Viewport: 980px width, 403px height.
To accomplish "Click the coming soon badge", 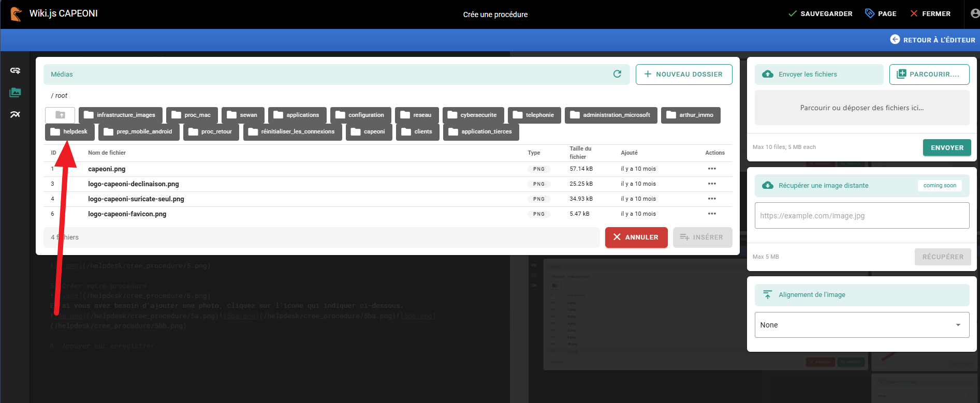I will pos(940,185).
